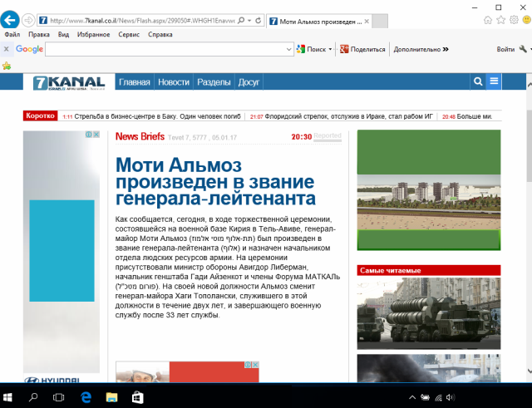Viewport: 532px width, 408px height.
Task: Click the Коротко ticker label
Action: 40,116
